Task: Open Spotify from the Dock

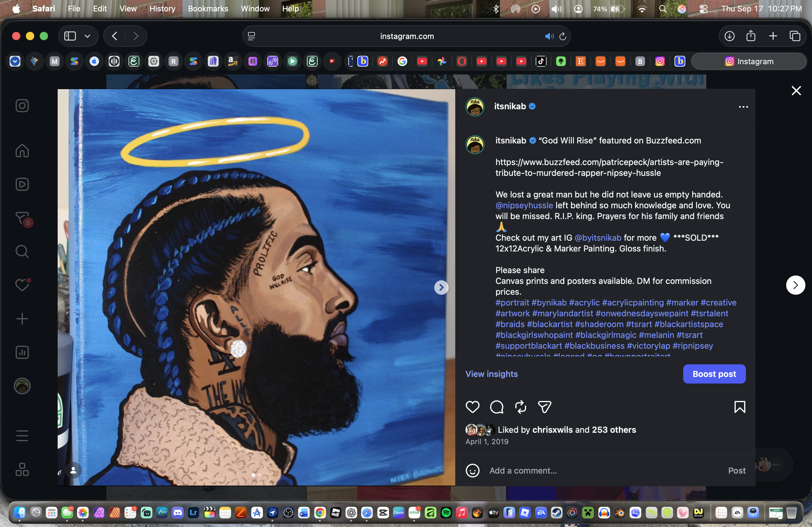Action: click(x=446, y=512)
